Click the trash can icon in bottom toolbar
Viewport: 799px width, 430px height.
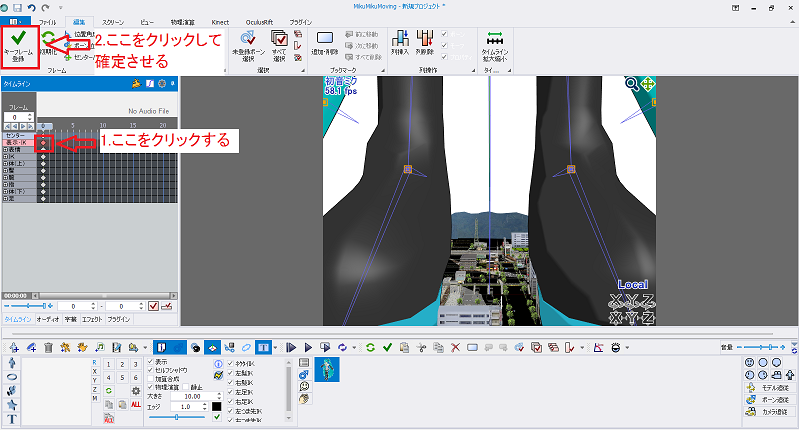coord(48,347)
